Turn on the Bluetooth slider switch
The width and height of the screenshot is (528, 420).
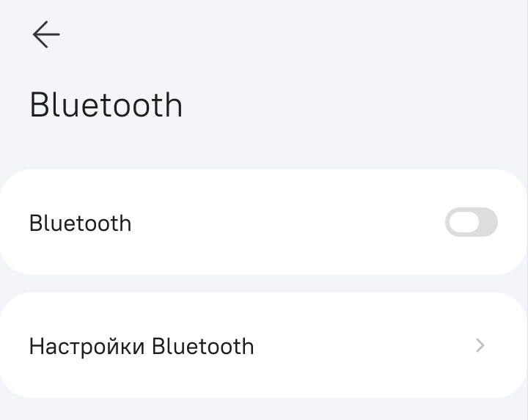471,222
